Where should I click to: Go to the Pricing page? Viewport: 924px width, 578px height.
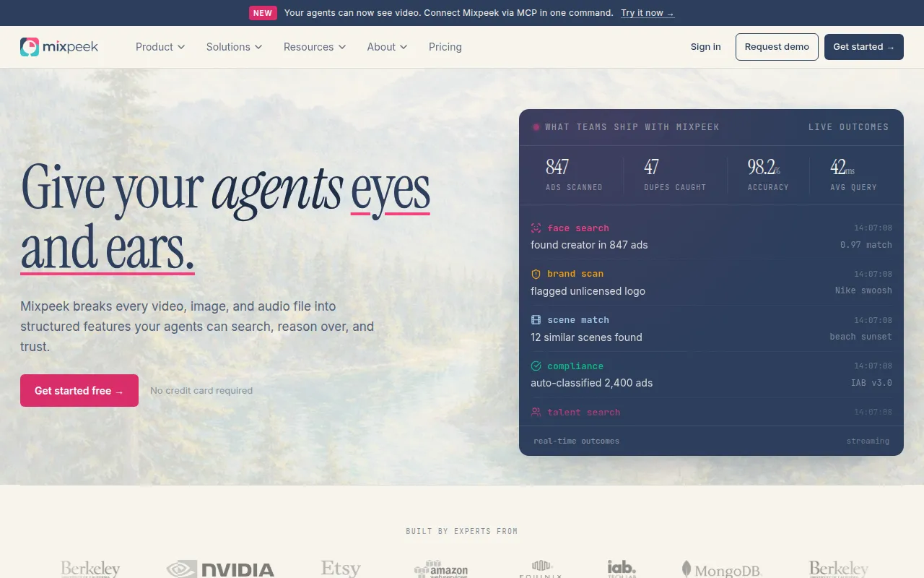pos(445,47)
